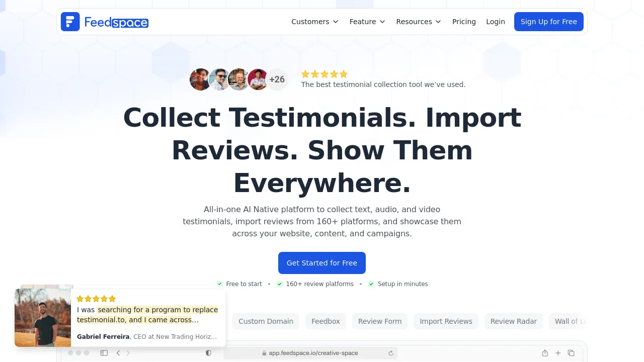Click the green check beside "Free to start"
The width and height of the screenshot is (644, 362).
(x=219, y=284)
